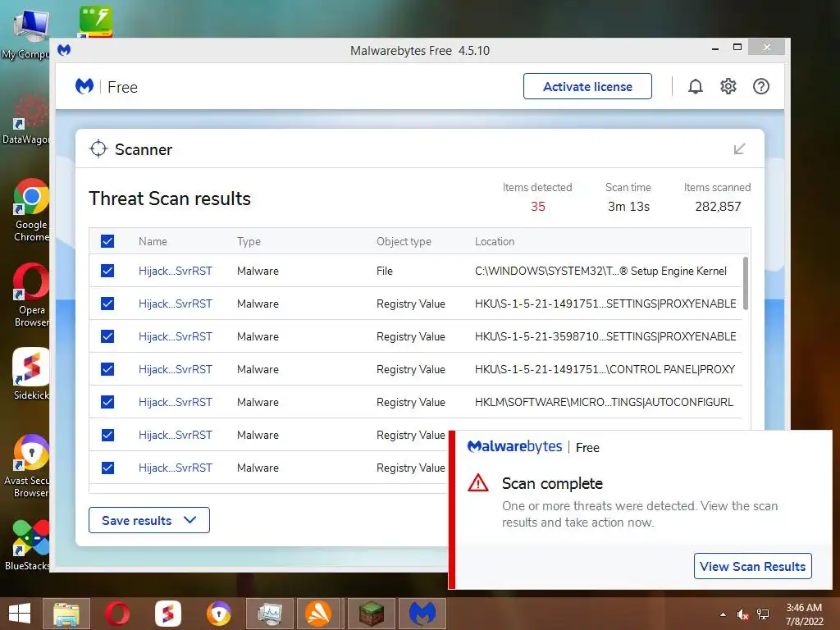Viewport: 840px width, 630px height.
Task: Toggle the select-all checkbox in the header
Action: (107, 241)
